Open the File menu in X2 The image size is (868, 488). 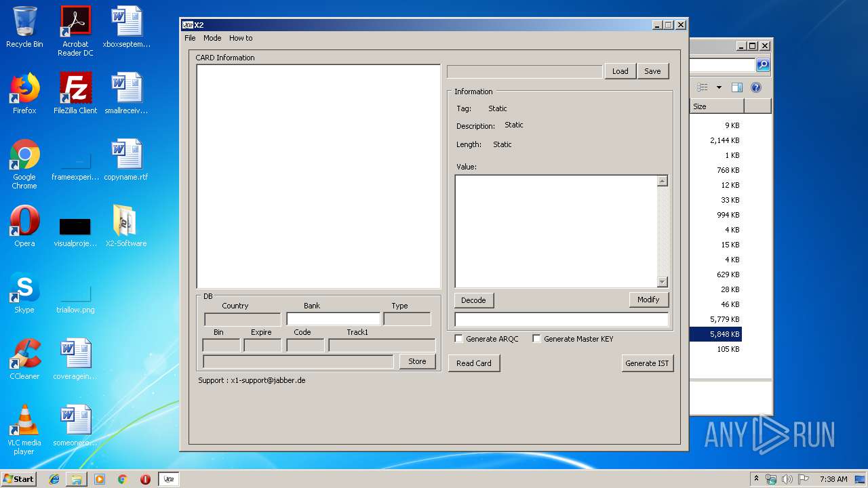190,38
